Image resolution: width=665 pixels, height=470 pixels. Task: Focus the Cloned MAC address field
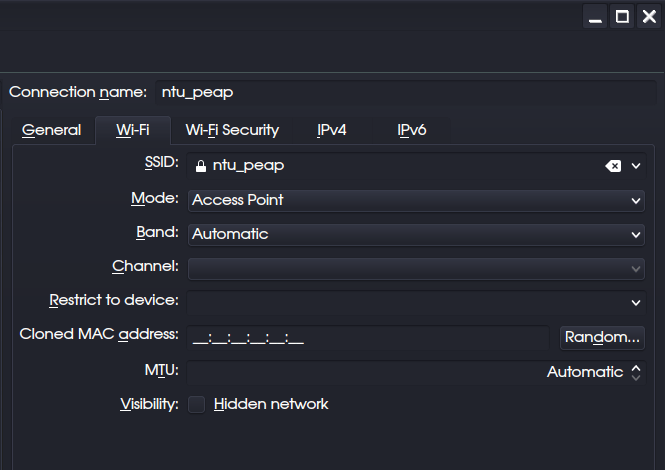pos(367,337)
